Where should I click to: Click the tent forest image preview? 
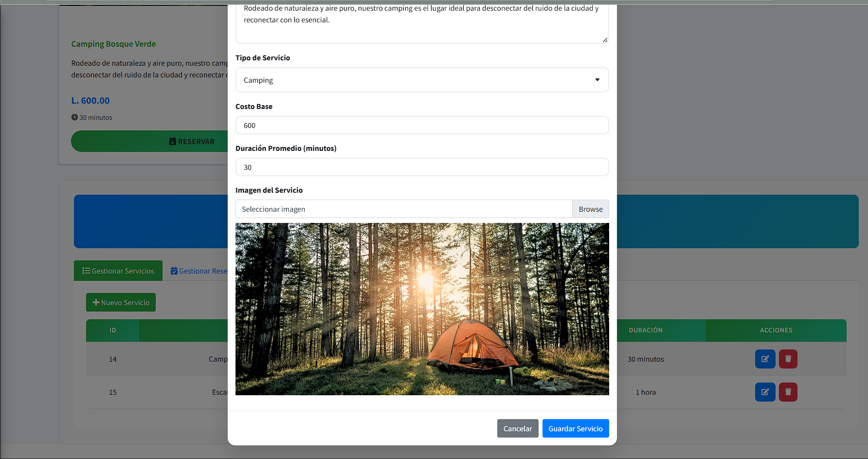pyautogui.click(x=422, y=309)
